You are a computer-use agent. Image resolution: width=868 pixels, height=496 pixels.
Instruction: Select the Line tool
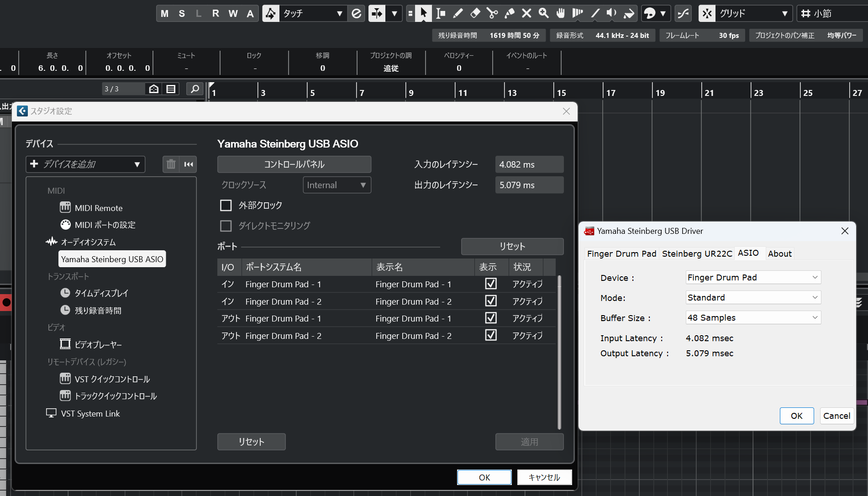coord(595,13)
